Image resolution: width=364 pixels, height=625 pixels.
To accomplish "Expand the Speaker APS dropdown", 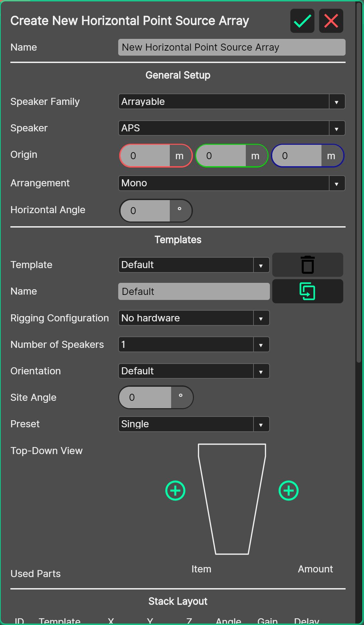I will (x=231, y=128).
